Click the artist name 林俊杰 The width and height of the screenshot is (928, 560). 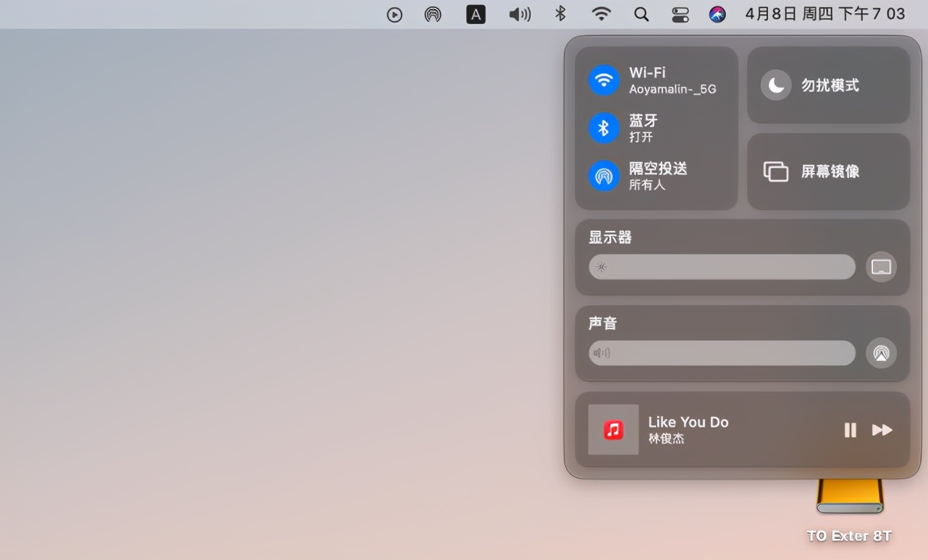pyautogui.click(x=666, y=439)
